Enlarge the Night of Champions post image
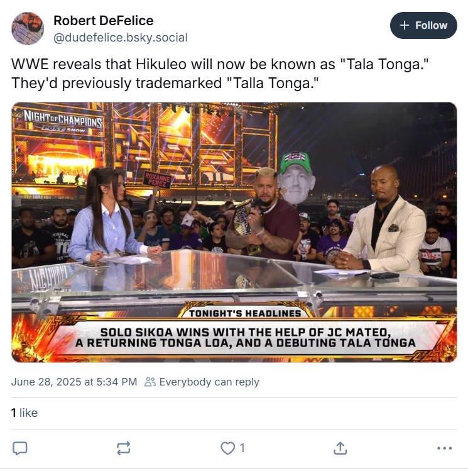The height and width of the screenshot is (476, 468). point(234,232)
